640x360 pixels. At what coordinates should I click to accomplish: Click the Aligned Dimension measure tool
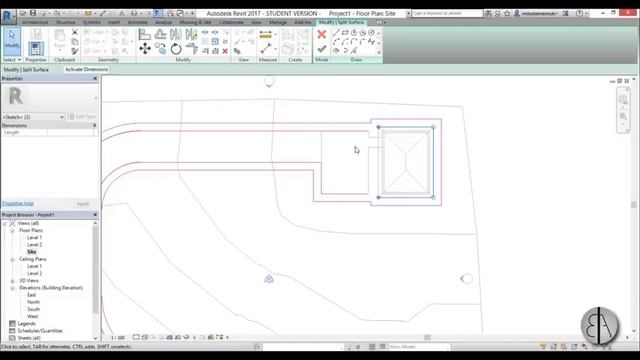click(x=266, y=35)
